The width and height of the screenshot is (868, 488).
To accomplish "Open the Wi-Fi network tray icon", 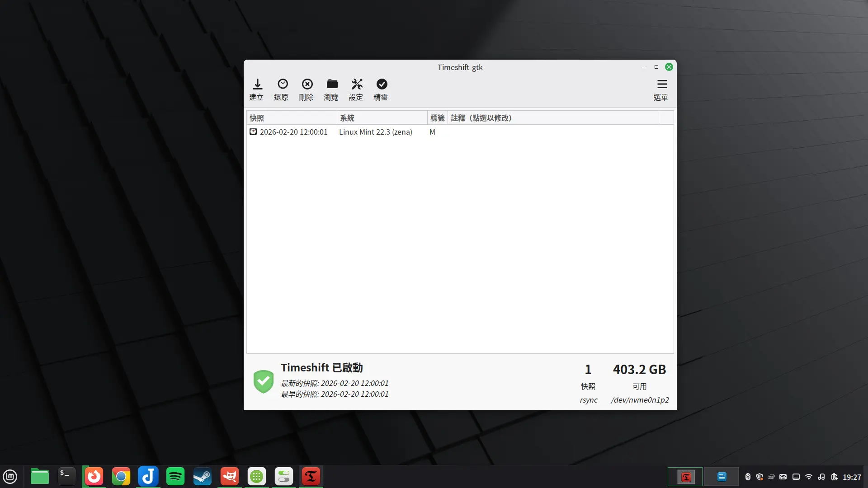I will pyautogui.click(x=809, y=477).
